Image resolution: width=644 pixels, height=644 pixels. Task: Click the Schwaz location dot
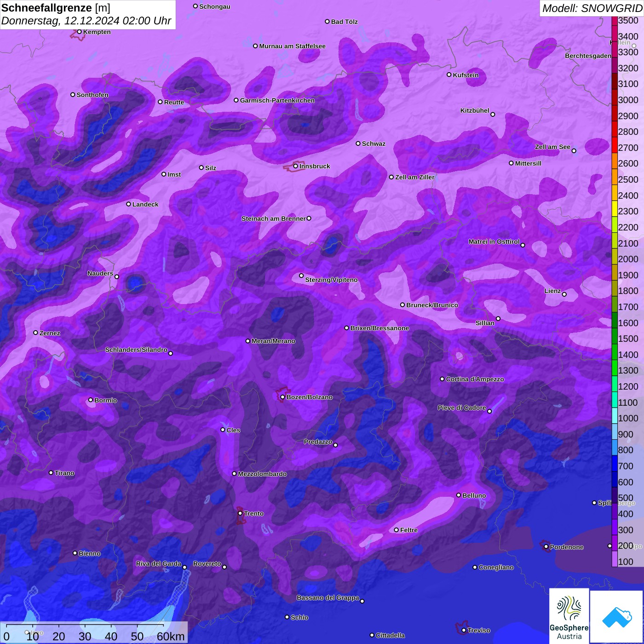[358, 144]
